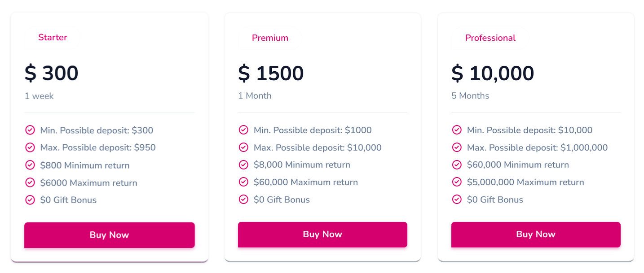Click check icon beside $8,000 Minimum return

coord(243,165)
